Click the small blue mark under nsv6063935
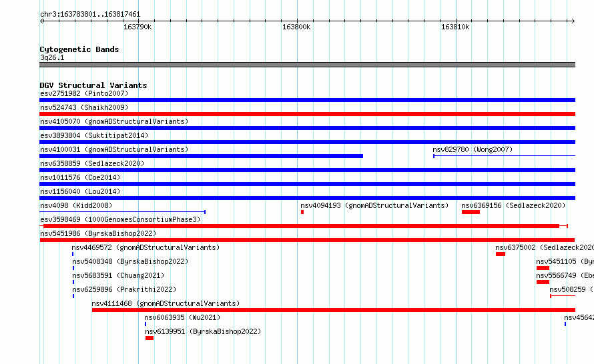594x364 pixels. tap(145, 324)
